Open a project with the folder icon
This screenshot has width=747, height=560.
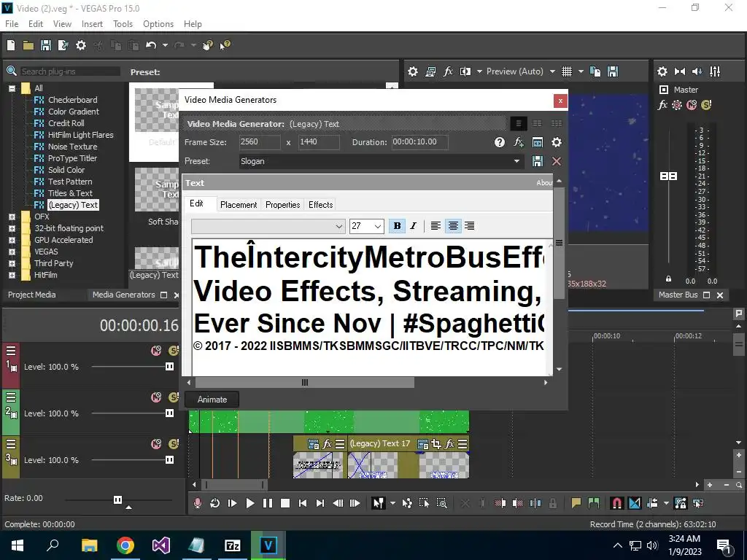click(28, 45)
